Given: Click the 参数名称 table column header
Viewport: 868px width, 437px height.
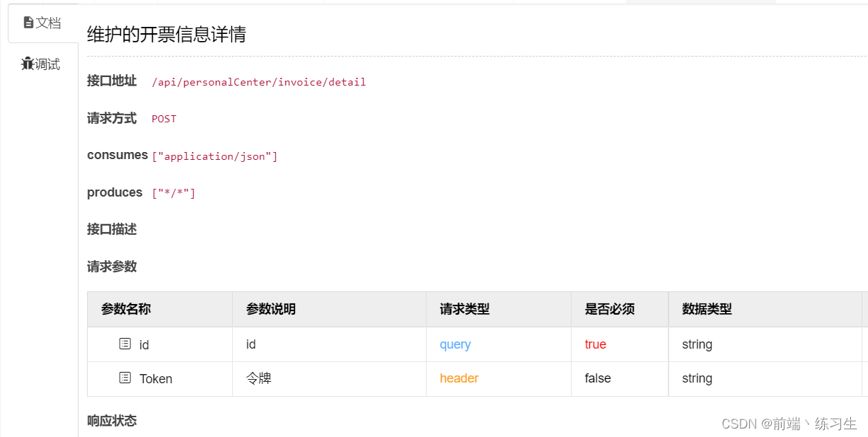Looking at the screenshot, I should (125, 310).
